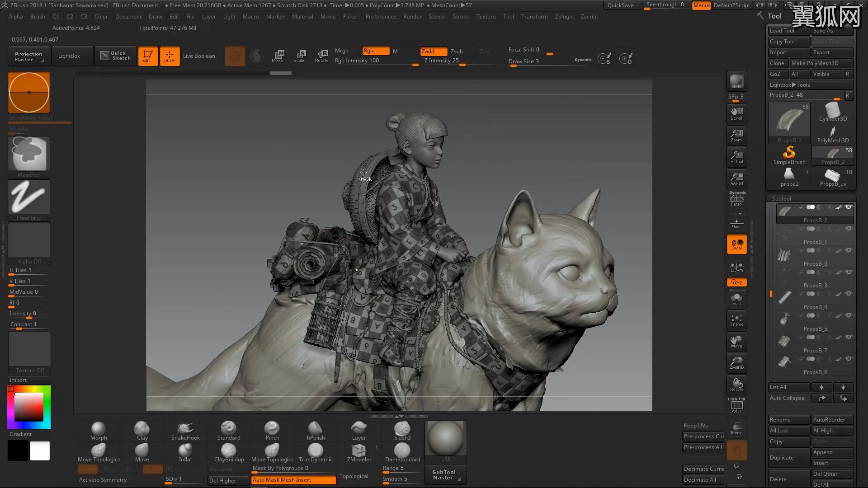The height and width of the screenshot is (488, 868).
Task: Toggle Solo mode
Action: coord(736,298)
